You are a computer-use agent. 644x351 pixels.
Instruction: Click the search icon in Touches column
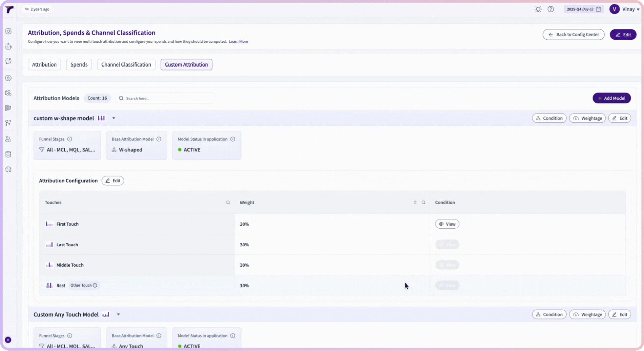(x=228, y=203)
